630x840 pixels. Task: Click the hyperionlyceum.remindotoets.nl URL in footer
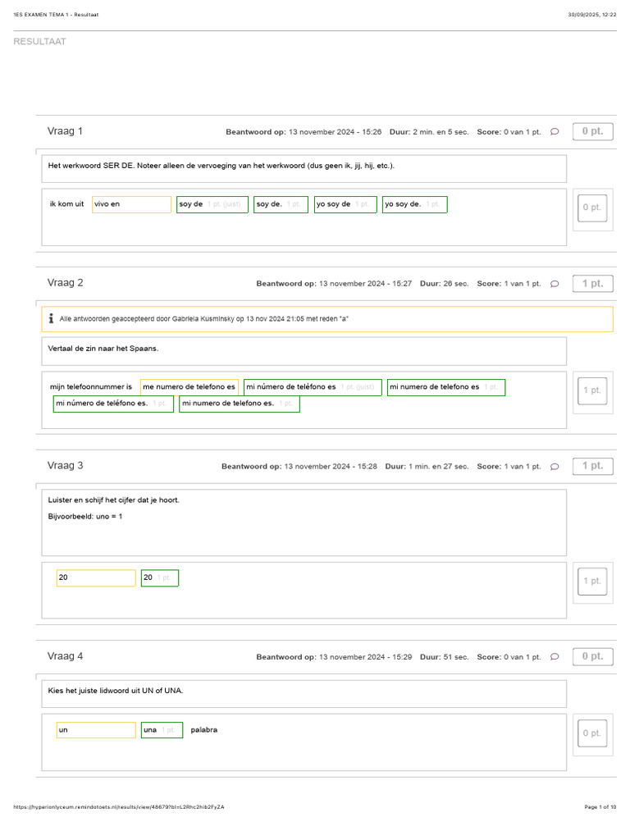pos(119,807)
